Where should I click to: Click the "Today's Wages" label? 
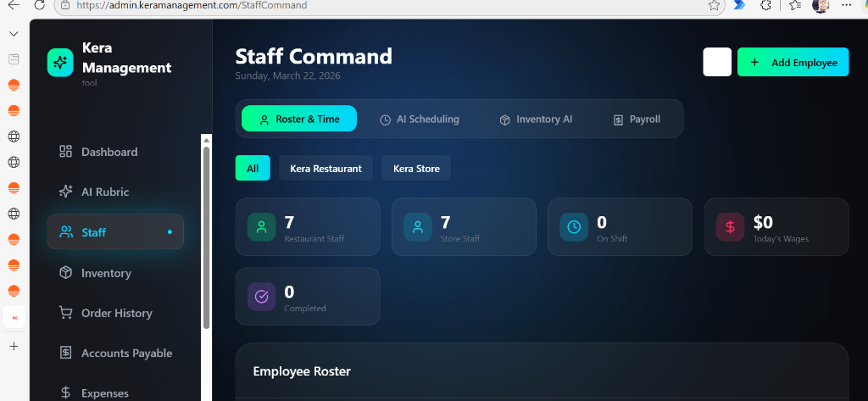pos(781,239)
